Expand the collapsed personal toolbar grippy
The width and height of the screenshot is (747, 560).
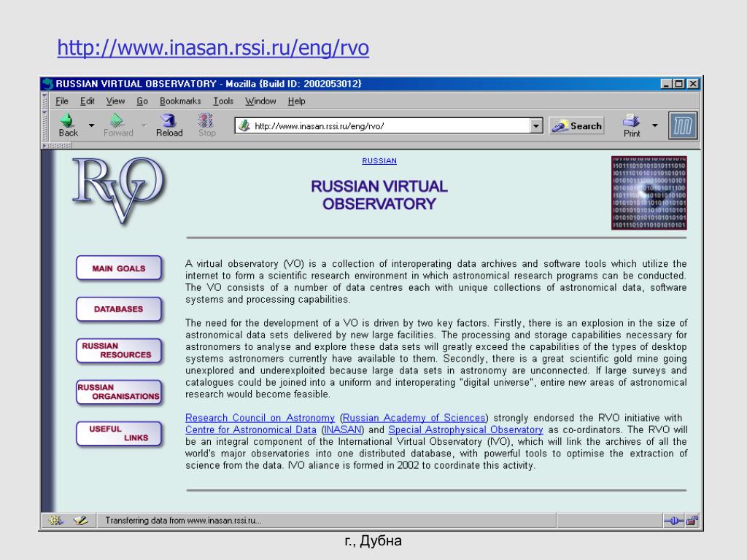[57, 145]
